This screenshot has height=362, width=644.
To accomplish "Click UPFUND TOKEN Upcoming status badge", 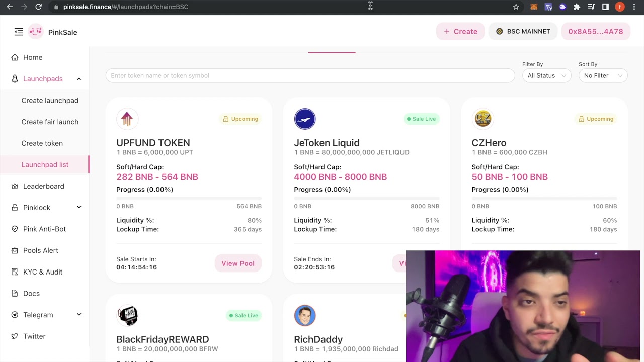I will pos(240,119).
